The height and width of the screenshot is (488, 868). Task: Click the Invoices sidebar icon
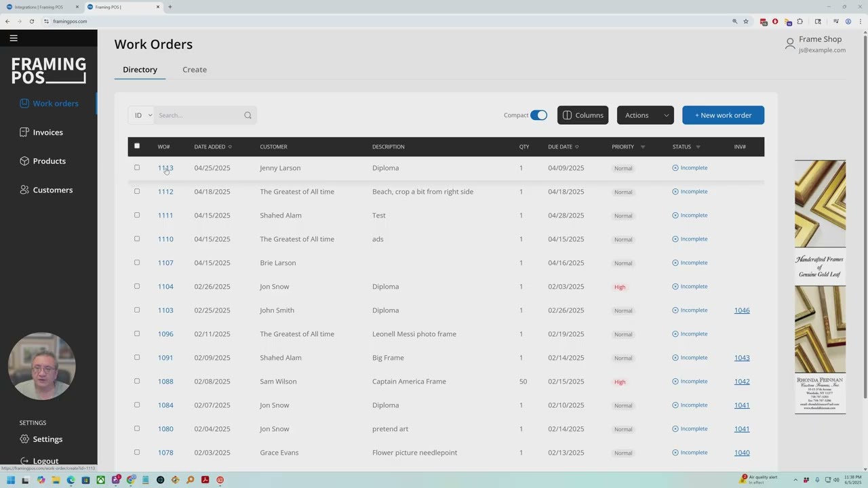[x=24, y=132]
